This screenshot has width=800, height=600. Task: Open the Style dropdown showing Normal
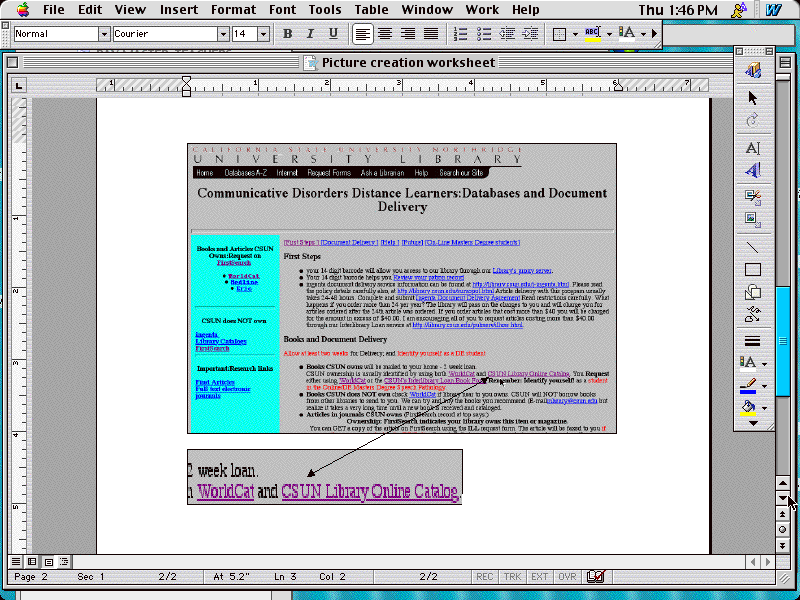104,34
